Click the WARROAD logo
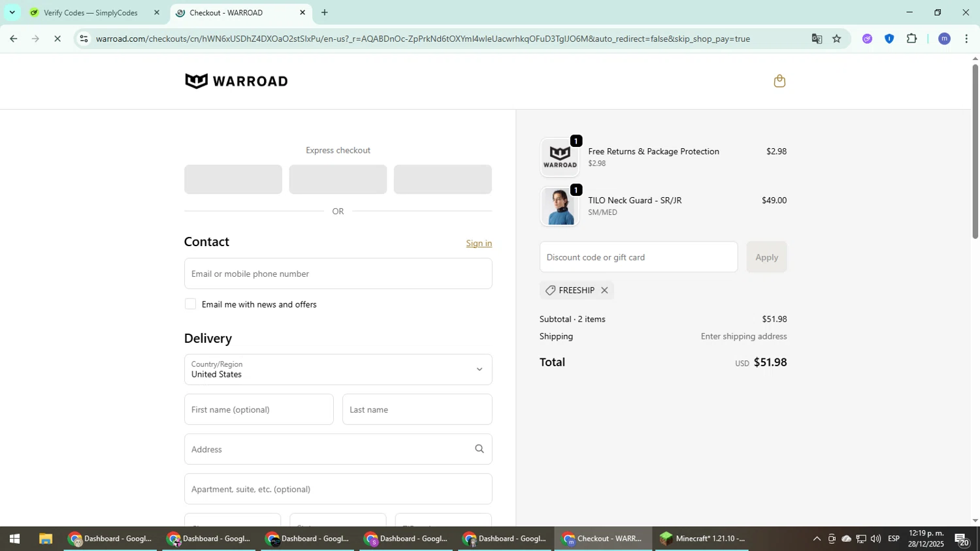Viewport: 980px width, 551px height. 237,81
